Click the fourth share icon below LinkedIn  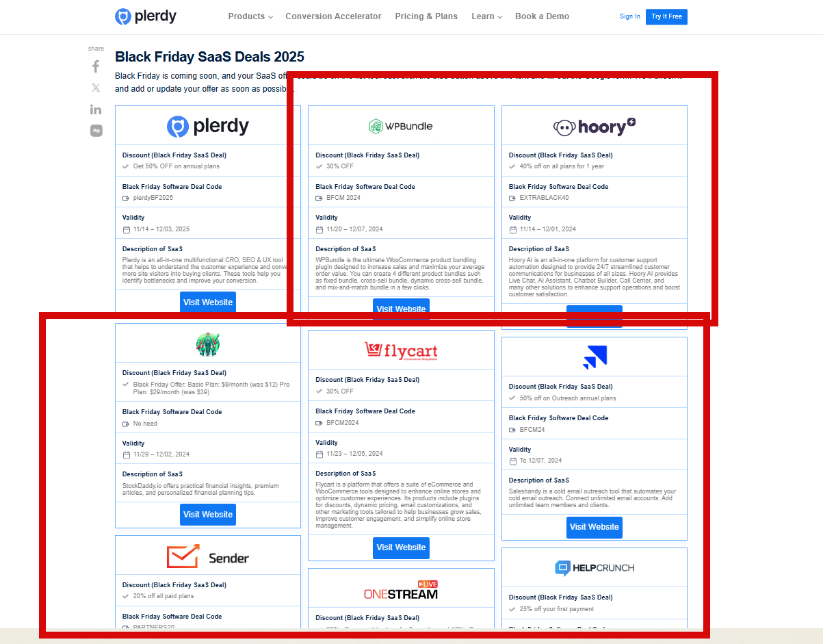pos(96,131)
